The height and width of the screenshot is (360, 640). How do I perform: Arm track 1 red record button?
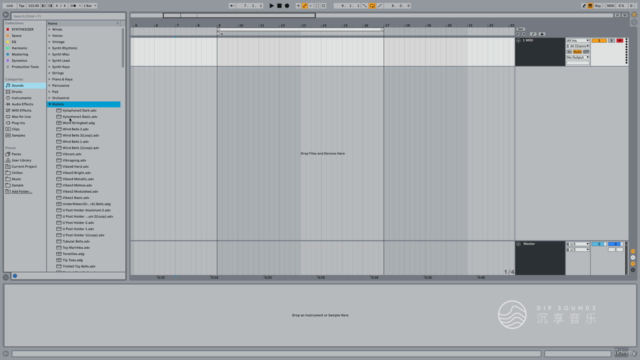620,40
